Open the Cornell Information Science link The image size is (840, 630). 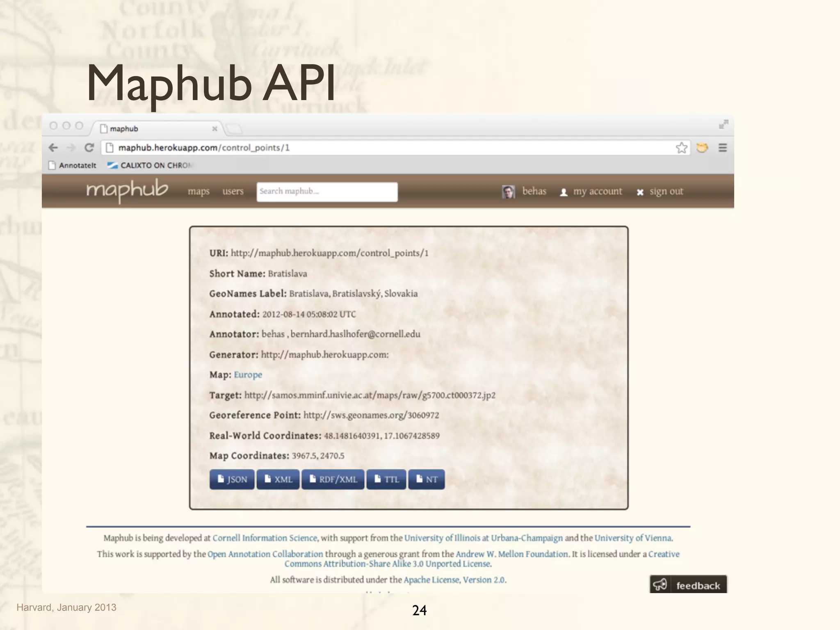pyautogui.click(x=265, y=538)
